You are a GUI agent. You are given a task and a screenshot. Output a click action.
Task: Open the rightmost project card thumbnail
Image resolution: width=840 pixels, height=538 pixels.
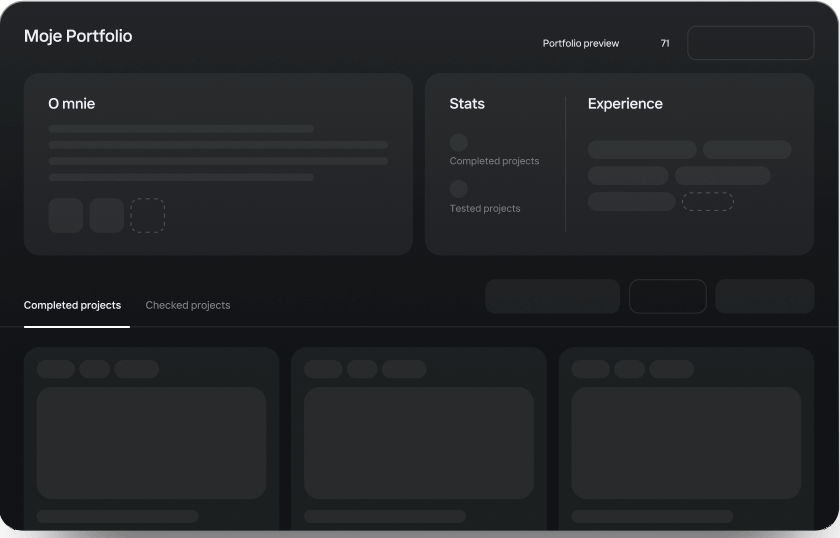click(686, 443)
